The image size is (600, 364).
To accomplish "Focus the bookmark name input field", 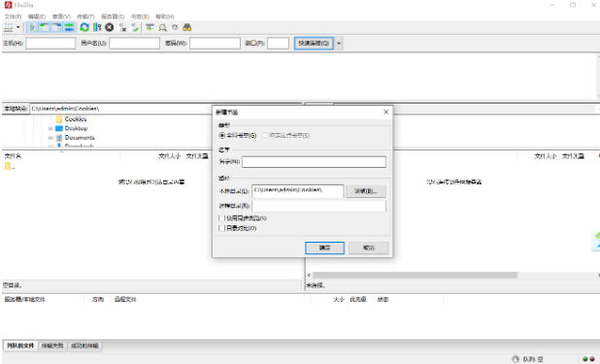I will point(314,162).
